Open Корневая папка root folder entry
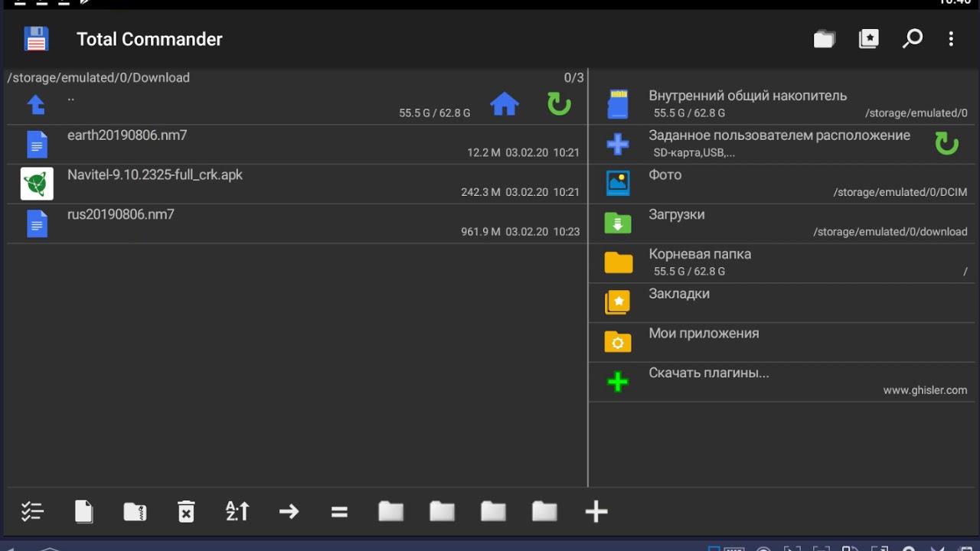Viewport: 980px width, 551px height. pyautogui.click(x=781, y=262)
